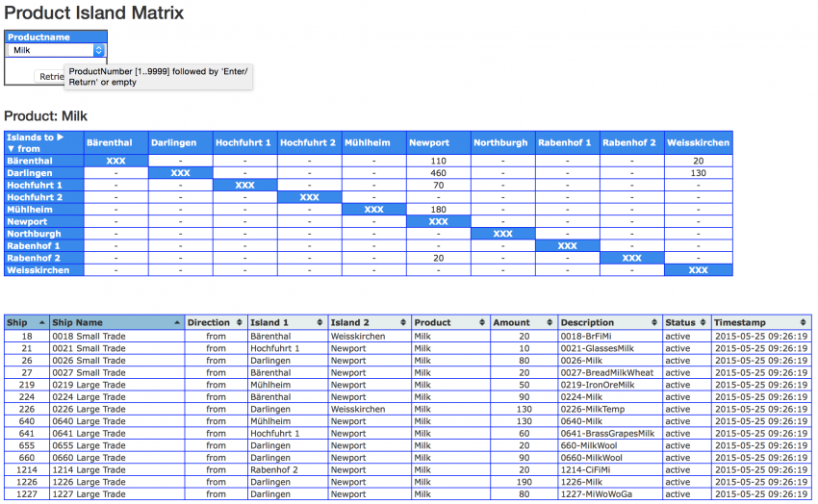Open the Productname dropdown showing Milk
Viewport: 818px width, 504px height.
[56, 50]
